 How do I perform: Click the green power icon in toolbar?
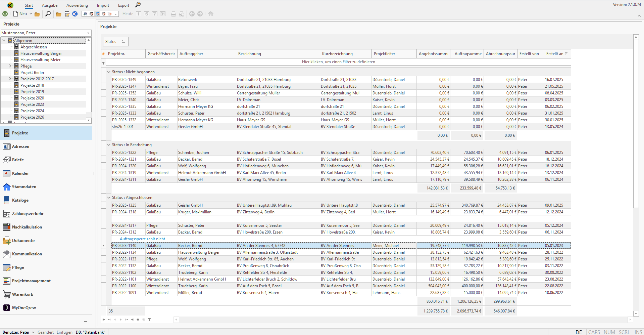point(5,14)
